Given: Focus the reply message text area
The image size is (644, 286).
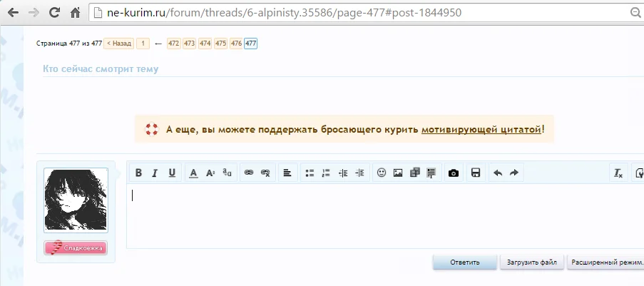Looking at the screenshot, I should click(x=385, y=215).
